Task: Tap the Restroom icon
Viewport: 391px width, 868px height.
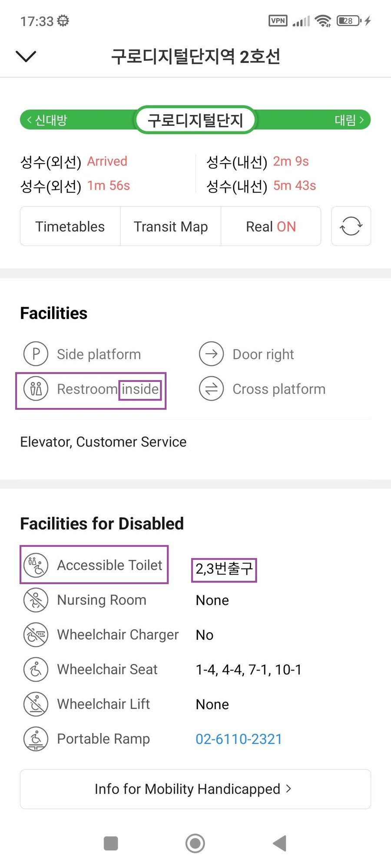Action: click(x=36, y=389)
